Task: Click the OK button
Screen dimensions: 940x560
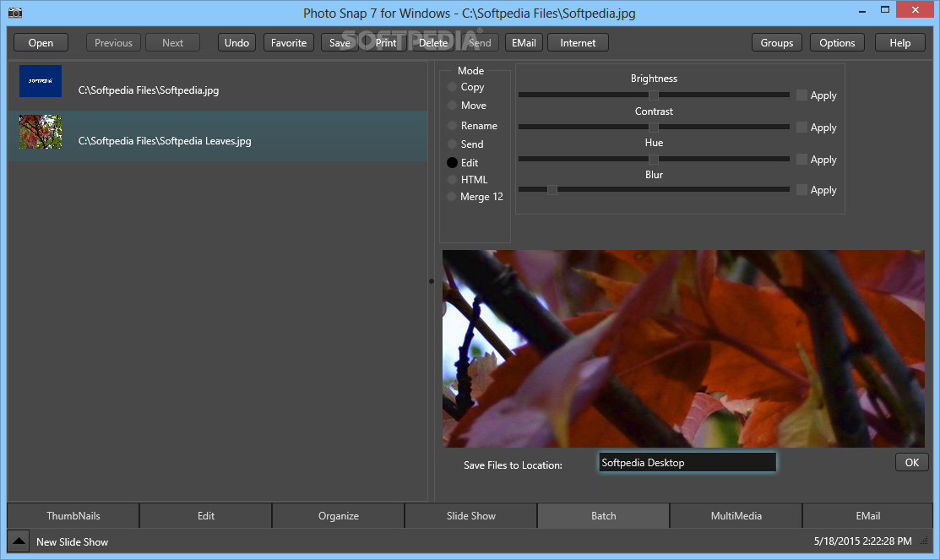Action: click(x=912, y=462)
